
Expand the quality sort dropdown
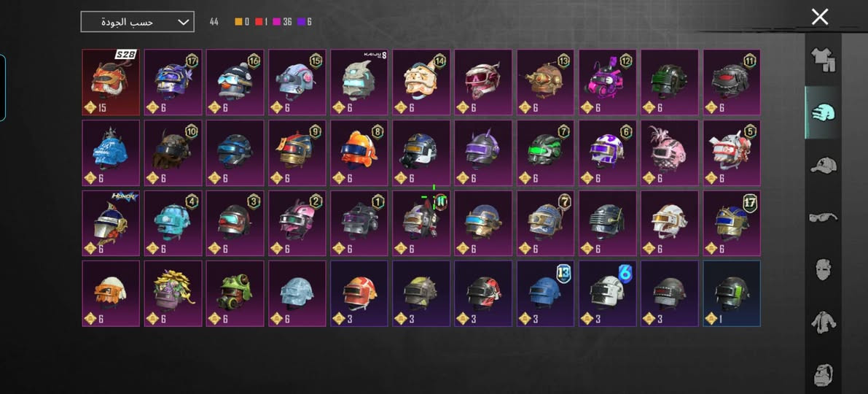coord(137,22)
